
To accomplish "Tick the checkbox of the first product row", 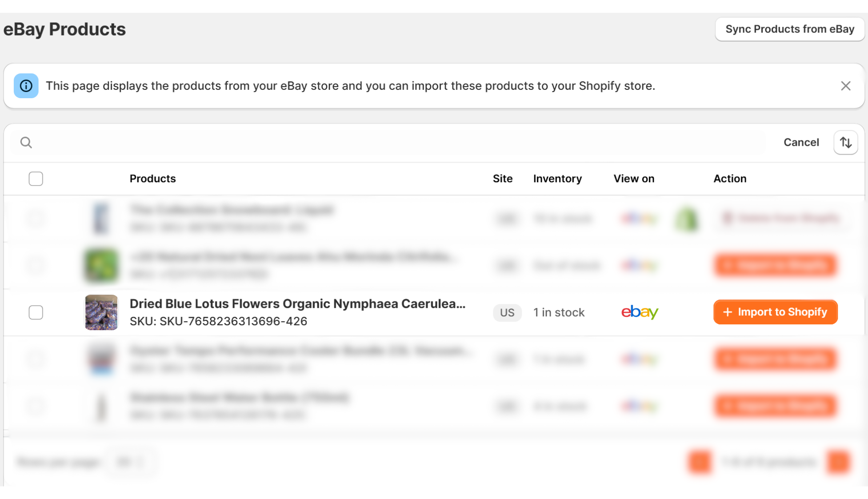I will tap(36, 218).
